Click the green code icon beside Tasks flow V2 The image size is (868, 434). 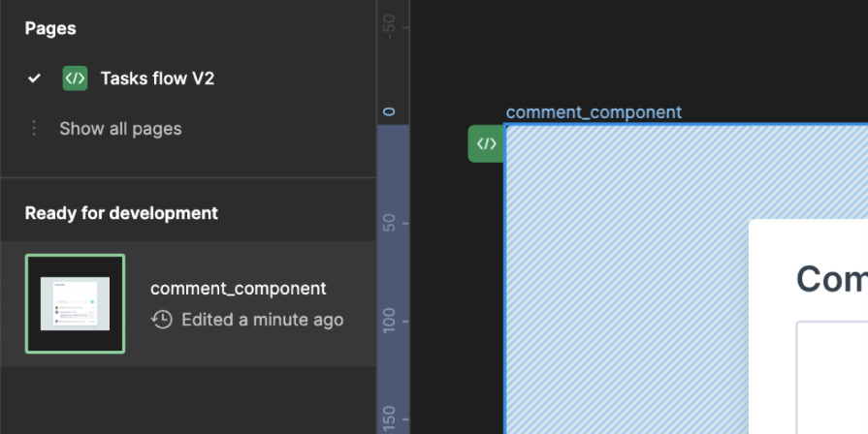pyautogui.click(x=75, y=78)
